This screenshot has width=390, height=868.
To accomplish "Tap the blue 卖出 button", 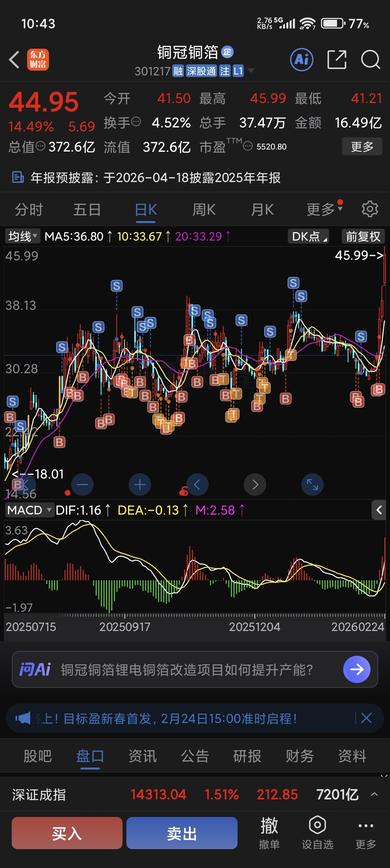I will coord(182,833).
